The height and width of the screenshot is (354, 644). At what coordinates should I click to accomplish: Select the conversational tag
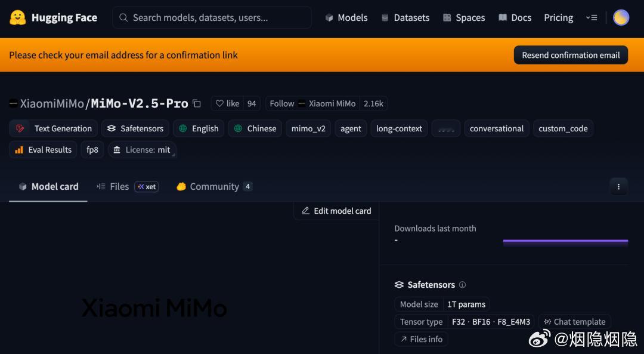497,129
